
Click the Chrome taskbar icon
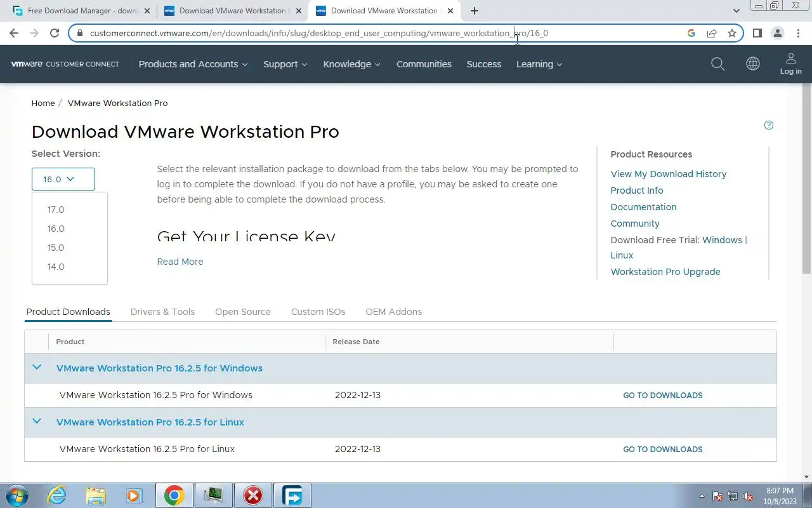tap(174, 495)
